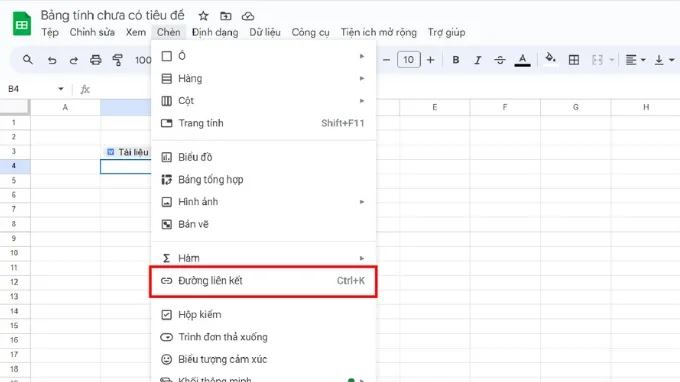The image size is (680, 382).
Task: Insert a chart with Biểu đồ
Action: click(x=263, y=157)
